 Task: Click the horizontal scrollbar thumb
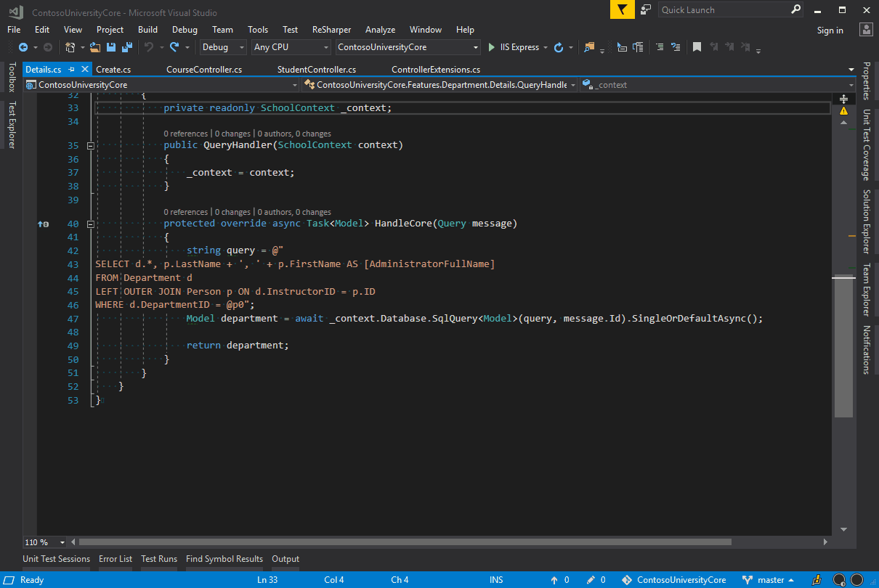point(405,542)
